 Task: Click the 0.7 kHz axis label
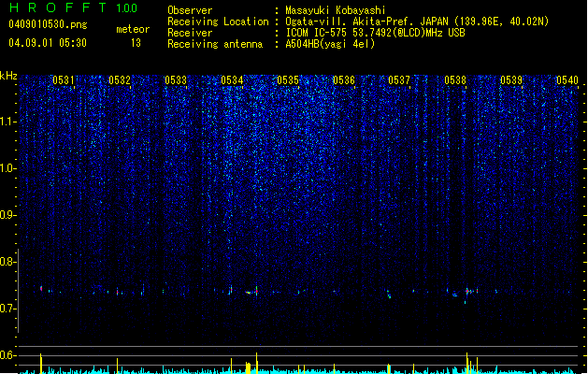[x=8, y=309]
